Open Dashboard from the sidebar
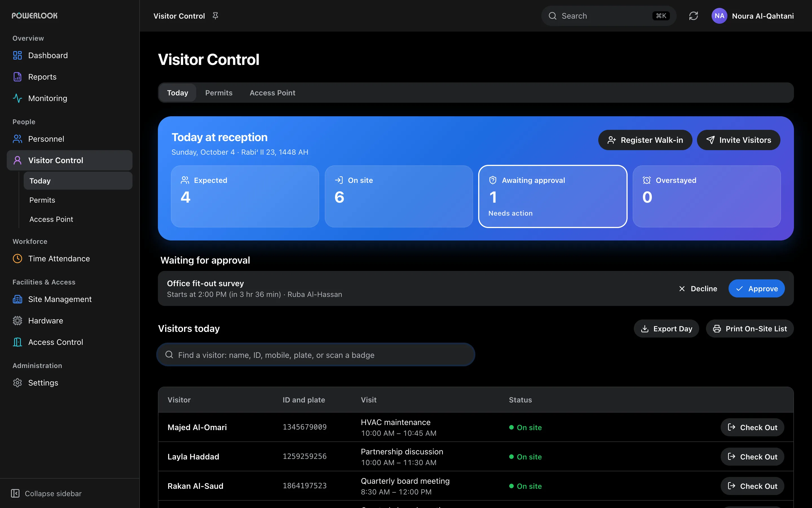This screenshot has height=508, width=812. [69, 55]
